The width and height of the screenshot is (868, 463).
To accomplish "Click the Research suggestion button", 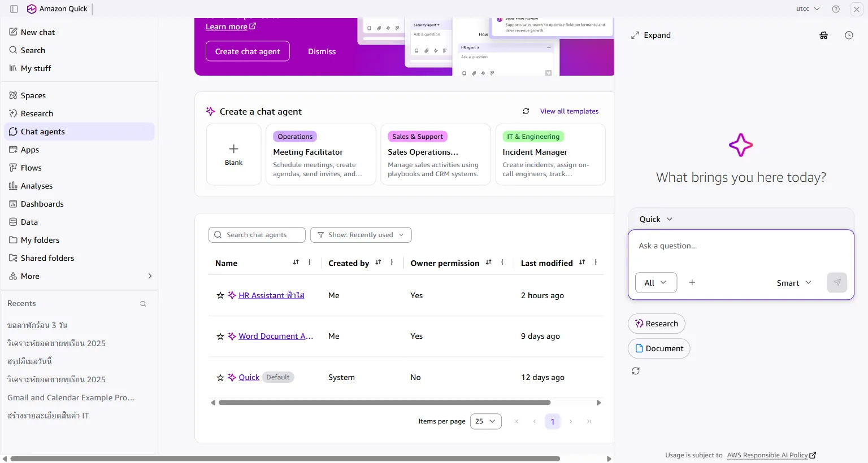I will 657,324.
